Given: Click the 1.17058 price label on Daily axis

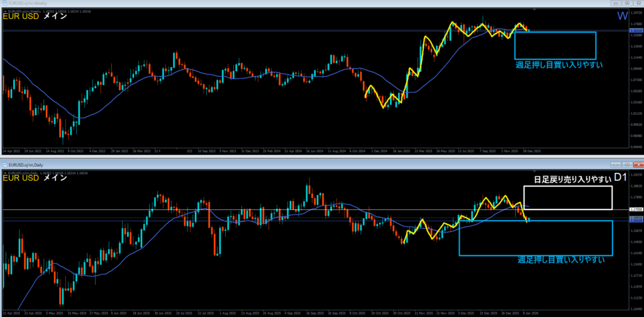Looking at the screenshot, I should point(635,209).
